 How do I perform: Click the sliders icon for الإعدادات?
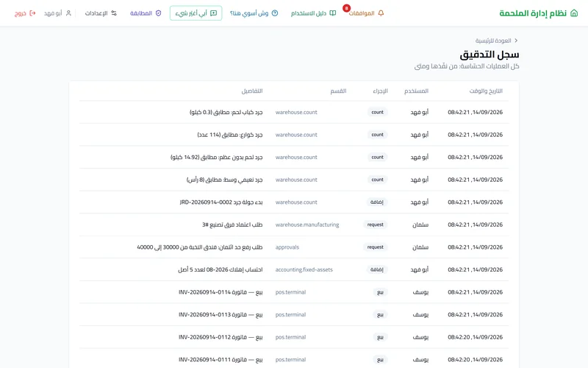click(x=114, y=13)
